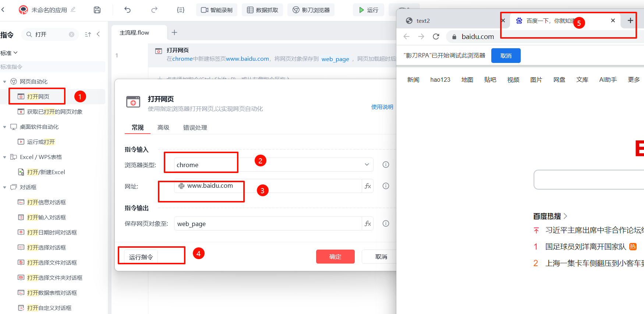The width and height of the screenshot is (644, 314).
Task: Close the 百度一下 browser tab
Action: [x=613, y=21]
